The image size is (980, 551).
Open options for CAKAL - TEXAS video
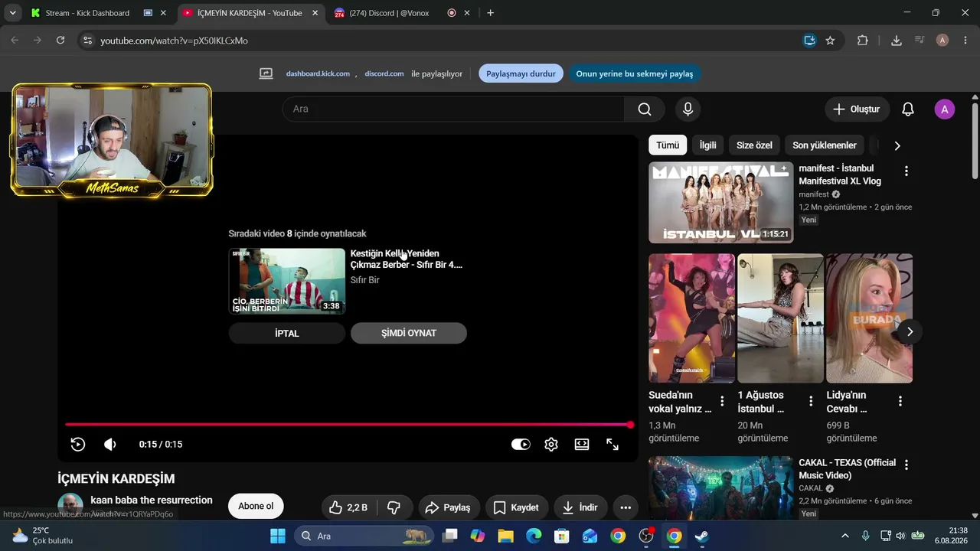tap(906, 465)
